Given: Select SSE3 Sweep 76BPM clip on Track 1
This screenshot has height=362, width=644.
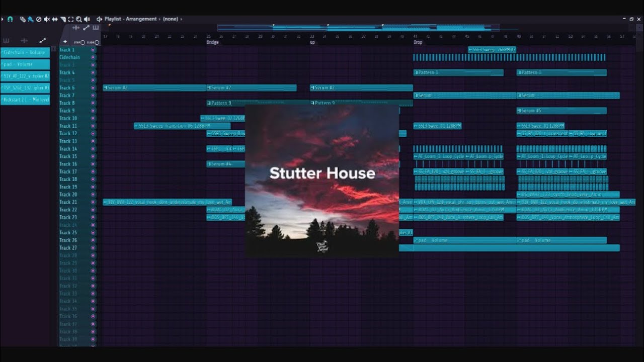Looking at the screenshot, I should tap(492, 50).
